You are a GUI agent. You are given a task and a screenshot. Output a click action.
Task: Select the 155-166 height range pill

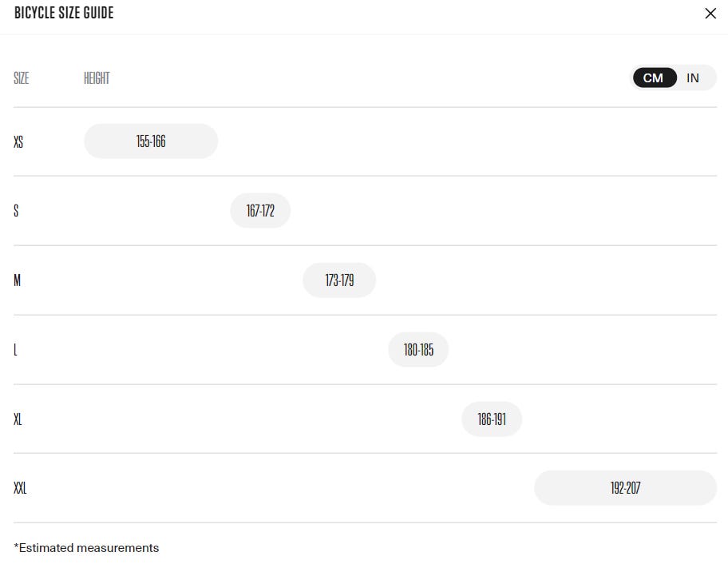pyautogui.click(x=151, y=141)
